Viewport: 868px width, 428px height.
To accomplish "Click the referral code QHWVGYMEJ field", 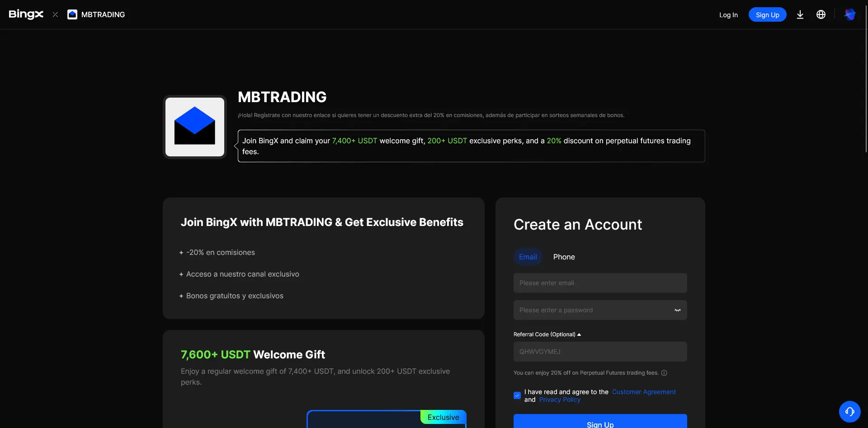I will point(600,352).
